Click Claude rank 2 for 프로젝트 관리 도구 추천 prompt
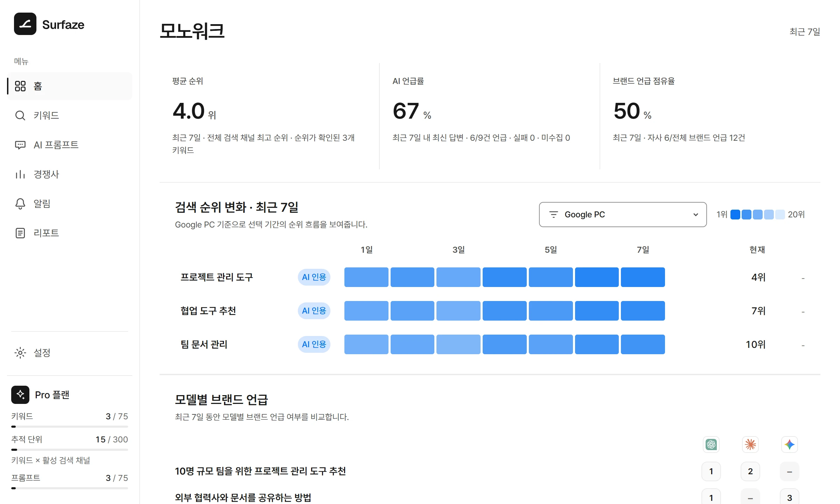Image resolution: width=840 pixels, height=504 pixels. pos(750,471)
